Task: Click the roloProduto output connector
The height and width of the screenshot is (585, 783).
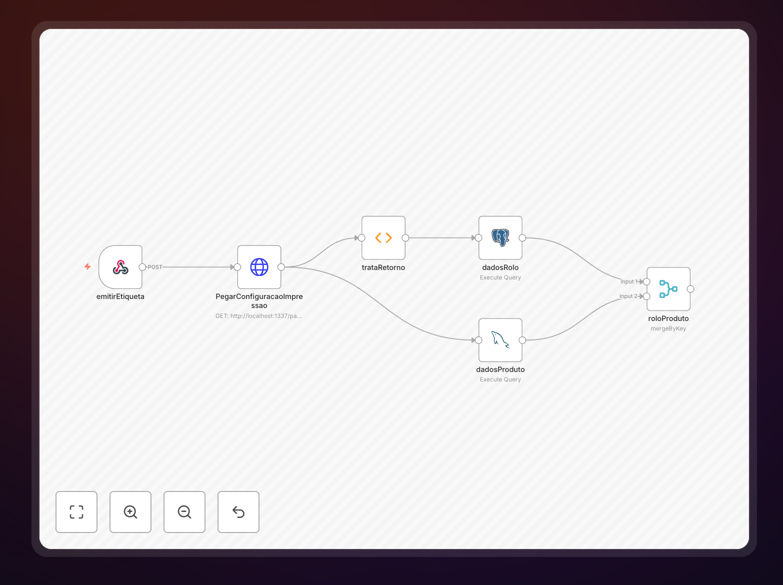Action: 691,289
